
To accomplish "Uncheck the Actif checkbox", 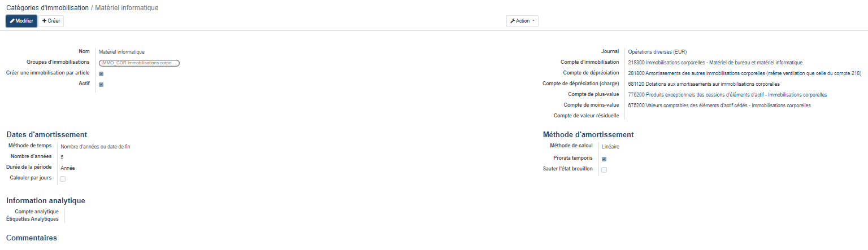I will coord(101,85).
